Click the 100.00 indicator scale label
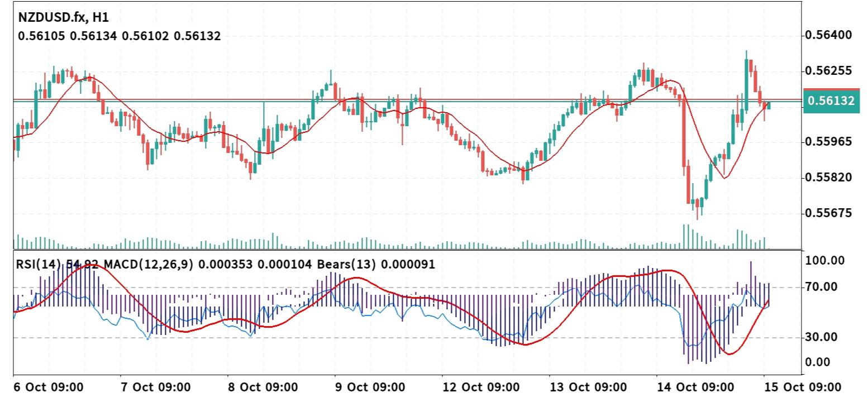The image size is (868, 402). pyautogui.click(x=826, y=261)
